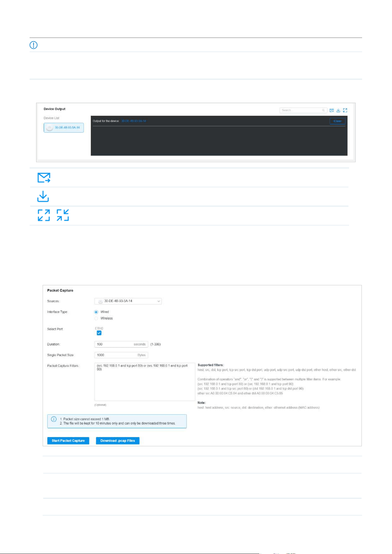Screen dimensions: 392x554
Task: Click the Clear button in the output console
Action: point(338,121)
